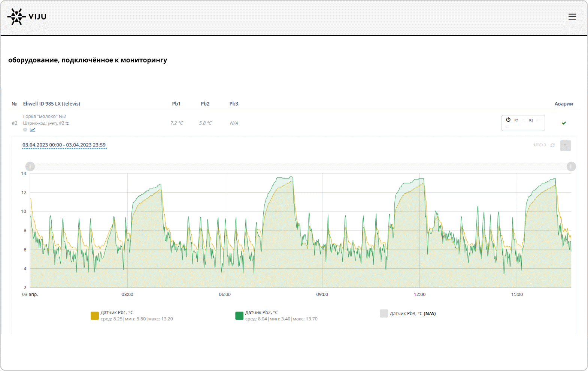The height and width of the screenshot is (371, 588).
Task: Click the UTC+3 timezone selector
Action: point(540,145)
